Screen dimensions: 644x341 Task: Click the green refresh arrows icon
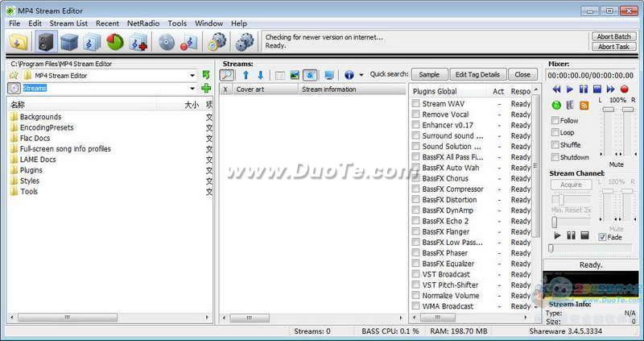[x=206, y=75]
